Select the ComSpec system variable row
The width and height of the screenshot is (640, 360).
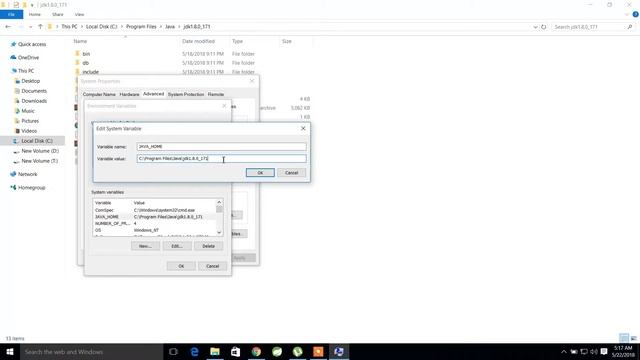pos(154,210)
